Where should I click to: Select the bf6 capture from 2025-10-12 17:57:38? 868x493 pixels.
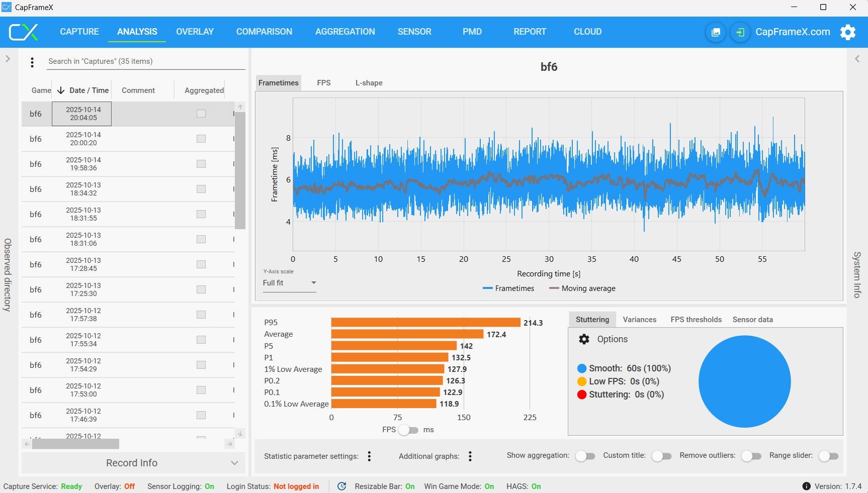(128, 315)
